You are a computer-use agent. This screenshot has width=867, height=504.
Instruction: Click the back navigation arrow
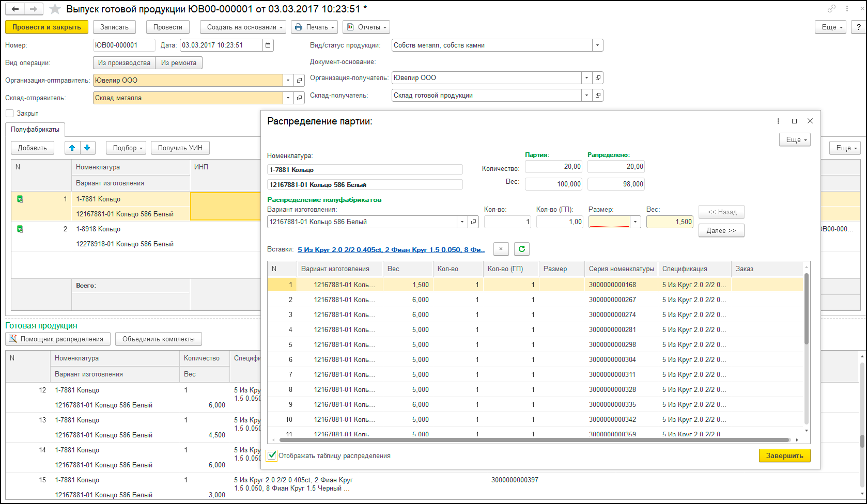[x=16, y=9]
